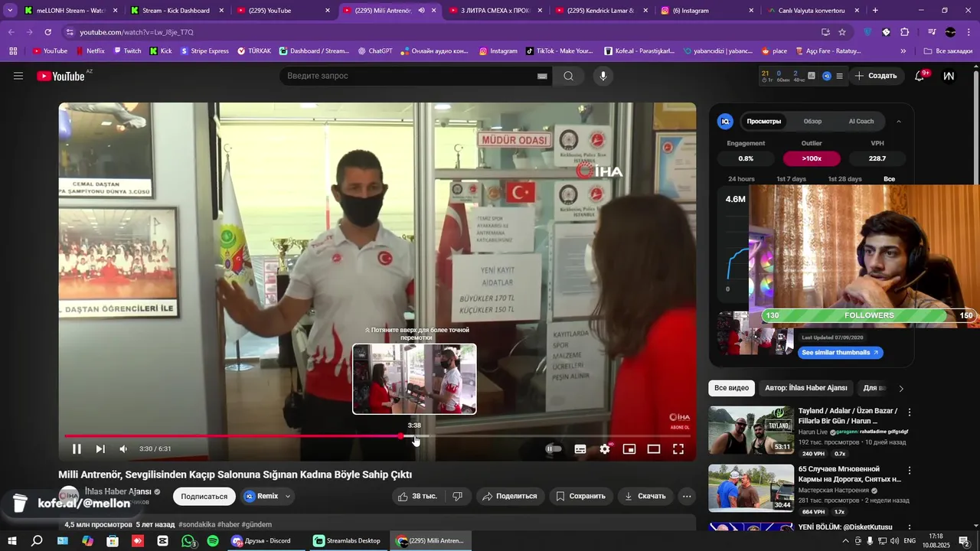Collapse the vidIQ panel chevron
The height and width of the screenshot is (551, 980).
(x=899, y=121)
